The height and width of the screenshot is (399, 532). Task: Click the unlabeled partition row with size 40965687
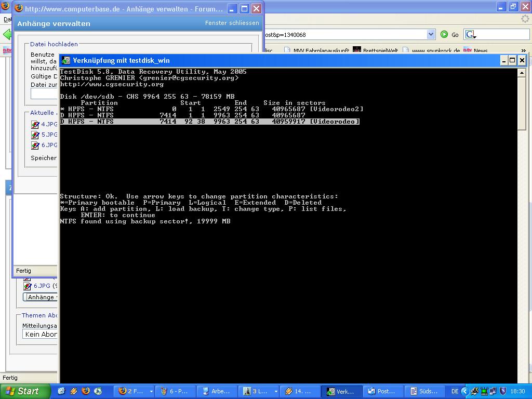[x=182, y=115]
